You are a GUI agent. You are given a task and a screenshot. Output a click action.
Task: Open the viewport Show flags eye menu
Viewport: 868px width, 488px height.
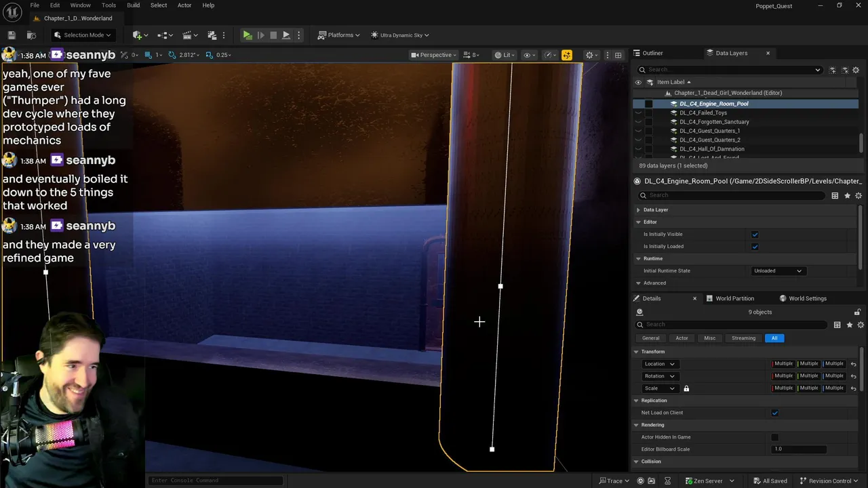pyautogui.click(x=529, y=55)
